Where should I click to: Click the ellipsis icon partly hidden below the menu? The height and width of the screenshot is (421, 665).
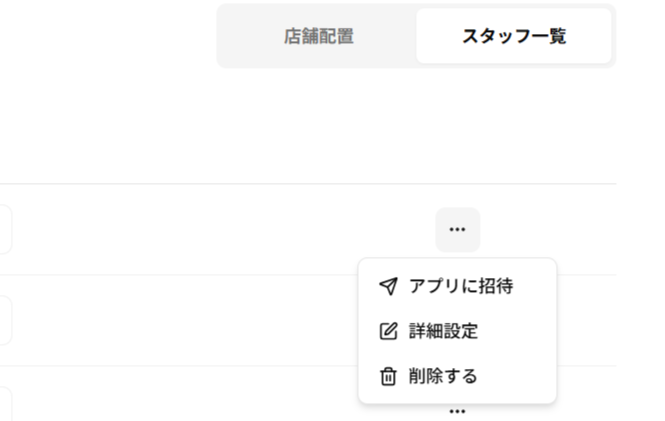pos(457,410)
